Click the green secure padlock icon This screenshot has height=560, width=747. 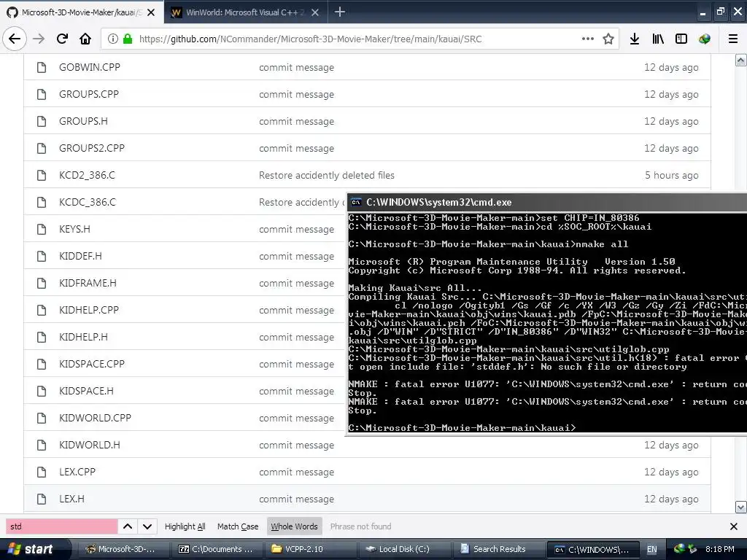[x=128, y=39]
